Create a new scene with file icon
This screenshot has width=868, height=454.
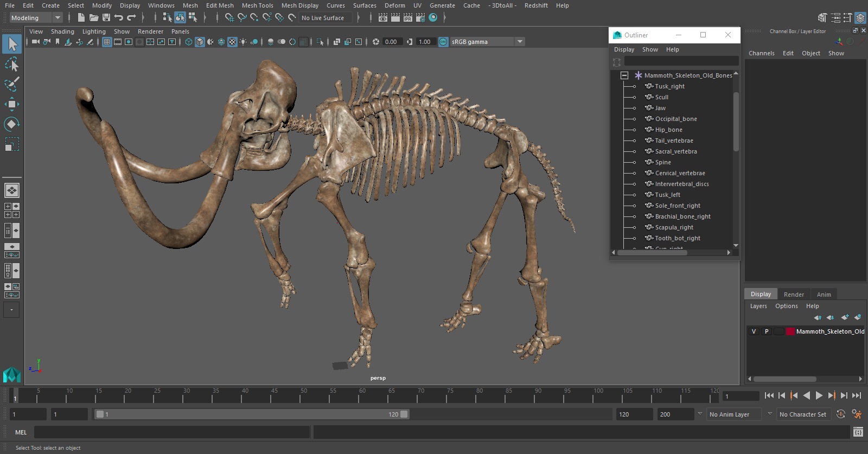point(81,18)
